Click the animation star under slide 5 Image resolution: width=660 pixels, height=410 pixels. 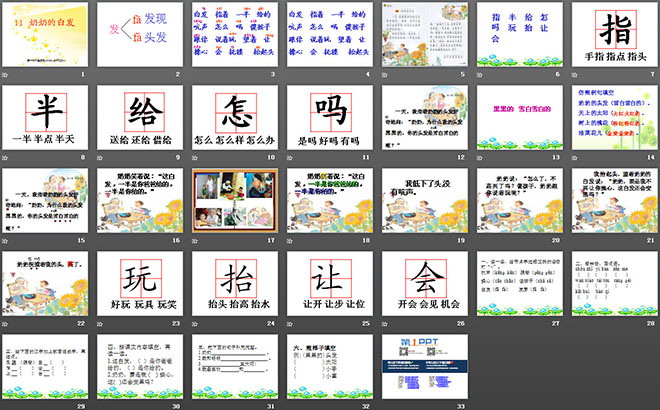click(x=385, y=75)
